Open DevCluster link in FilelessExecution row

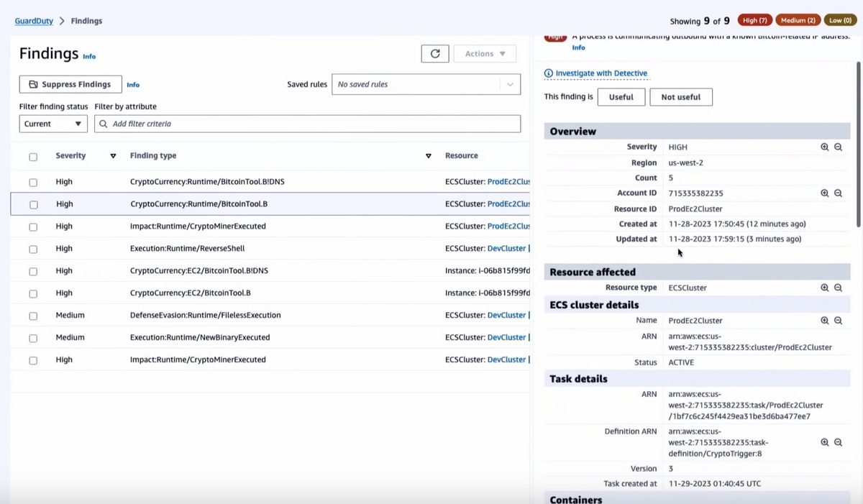[x=507, y=315]
